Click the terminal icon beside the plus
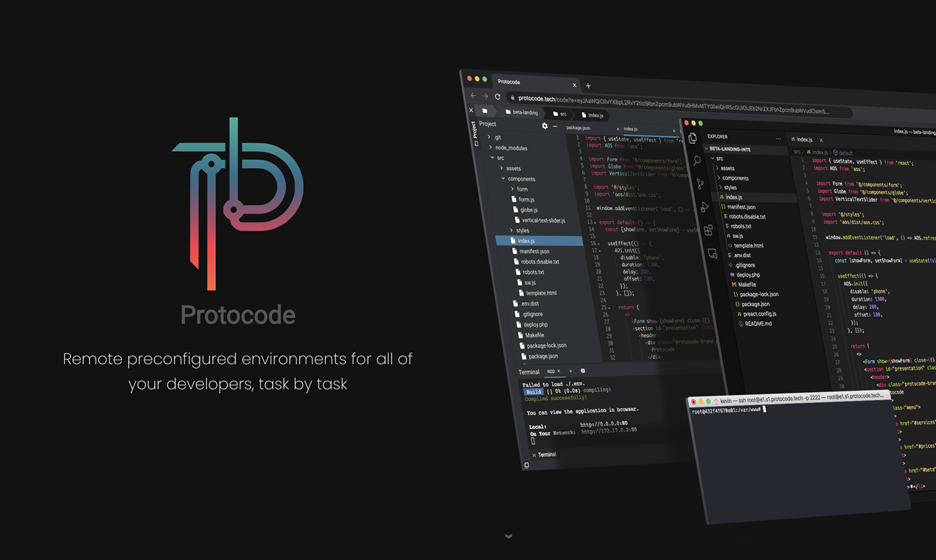936x560 pixels. pyautogui.click(x=583, y=371)
